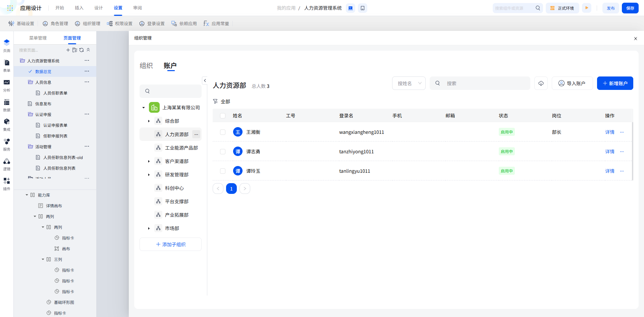Open the 插件 plugin sidebar icon
644x317 pixels.
(x=7, y=183)
